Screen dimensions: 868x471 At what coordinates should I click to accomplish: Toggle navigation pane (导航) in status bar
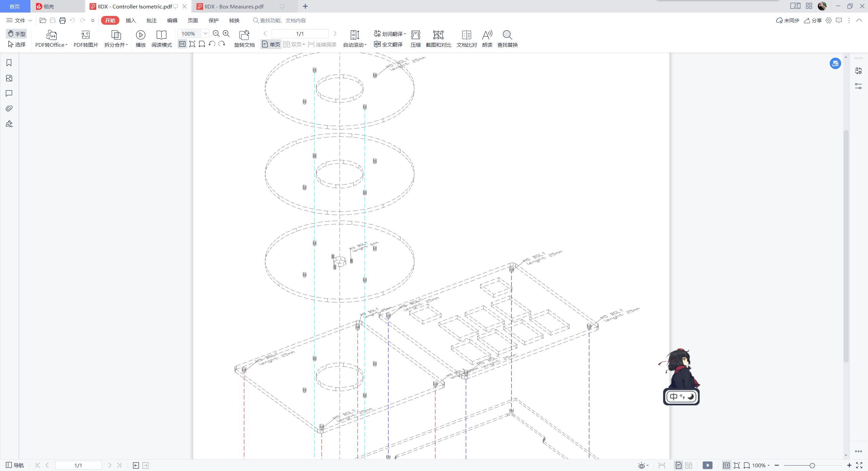coord(15,465)
